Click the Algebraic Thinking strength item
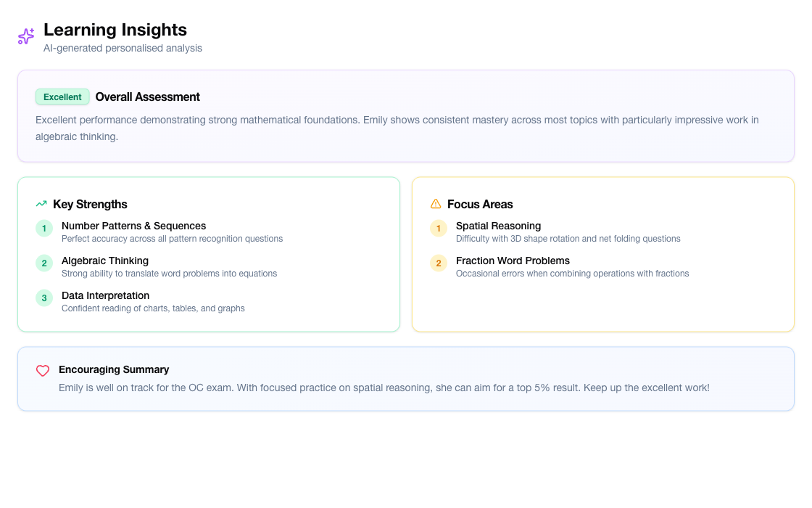This screenshot has height=508, width=812. pyautogui.click(x=106, y=261)
